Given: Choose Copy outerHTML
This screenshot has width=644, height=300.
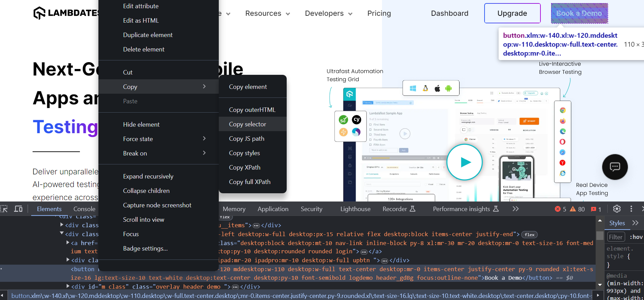Looking at the screenshot, I should [x=252, y=109].
